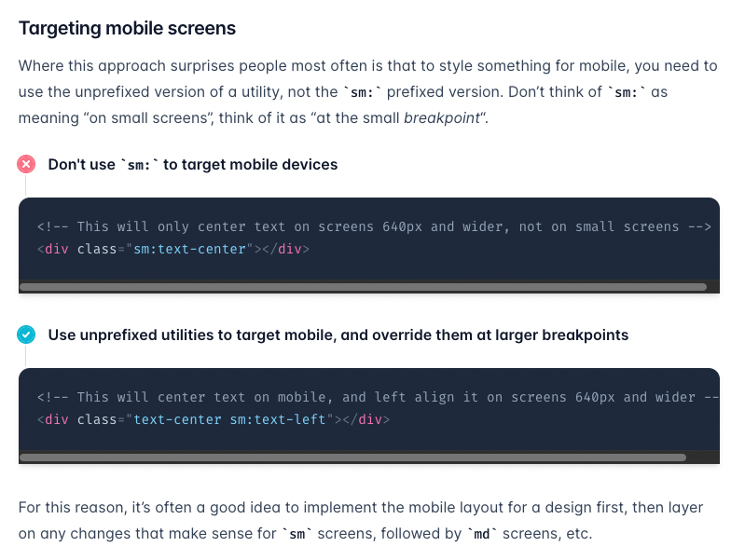Click the inline `sm` code in last paragraph

pyautogui.click(x=297, y=534)
